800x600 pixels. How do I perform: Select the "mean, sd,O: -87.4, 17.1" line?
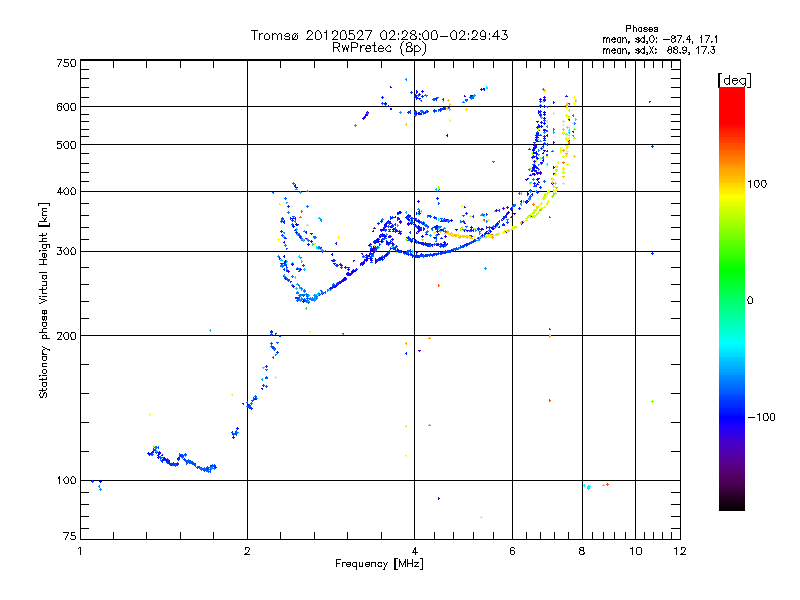pos(660,39)
